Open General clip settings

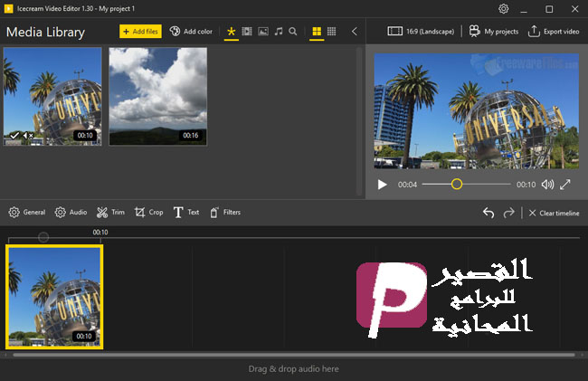point(27,213)
